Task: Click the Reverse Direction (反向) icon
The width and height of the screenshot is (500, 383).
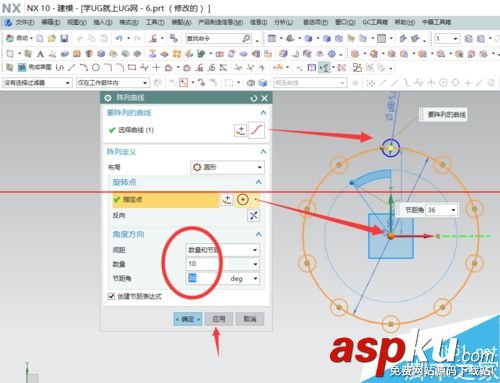Action: coord(254,215)
